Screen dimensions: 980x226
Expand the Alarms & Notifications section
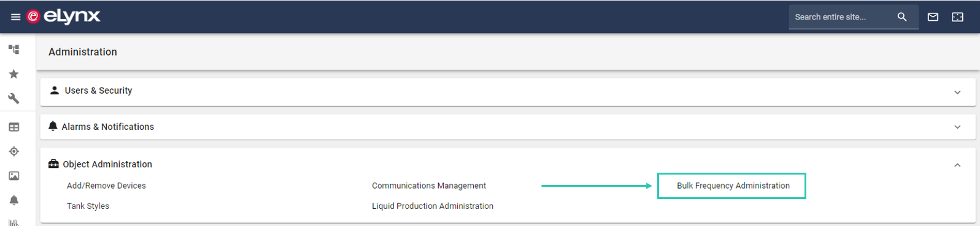(507, 127)
